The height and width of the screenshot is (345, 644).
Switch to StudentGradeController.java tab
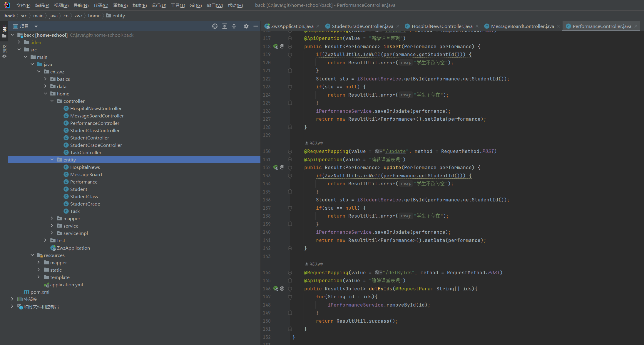(362, 26)
